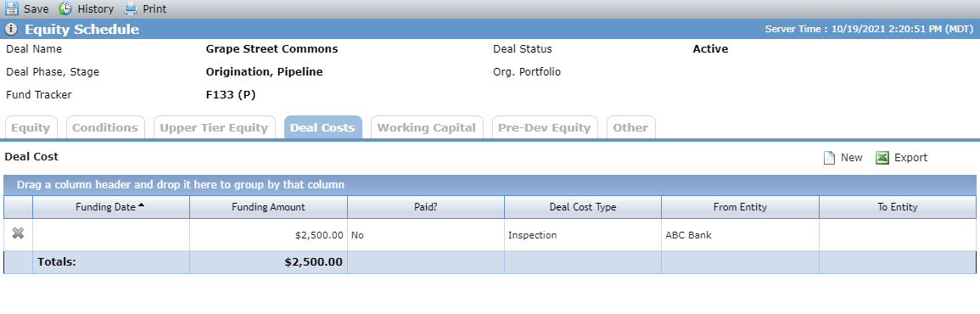980x314 pixels.
Task: Select the Upper Tier Equity tab
Action: [x=214, y=127]
